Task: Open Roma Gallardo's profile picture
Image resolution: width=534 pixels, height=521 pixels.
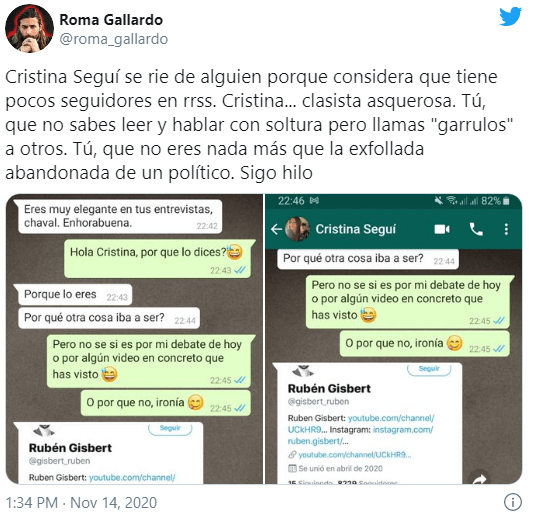Action: pyautogui.click(x=29, y=29)
